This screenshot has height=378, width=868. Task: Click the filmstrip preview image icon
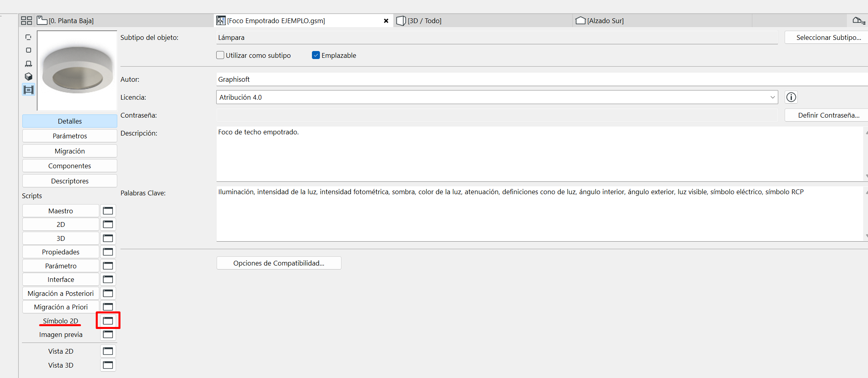[28, 90]
